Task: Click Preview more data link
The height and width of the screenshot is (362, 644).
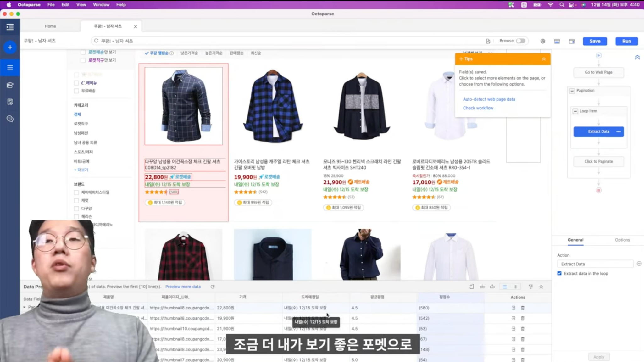Action: point(183,287)
